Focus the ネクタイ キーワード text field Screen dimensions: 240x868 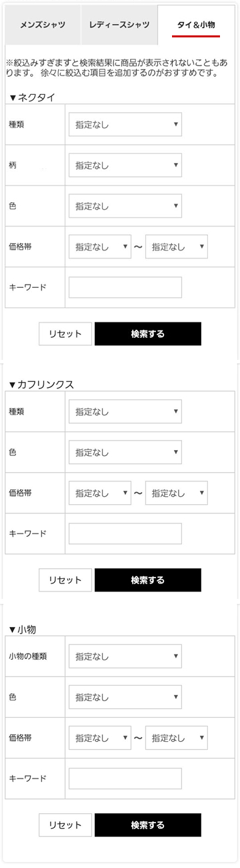pos(125,287)
